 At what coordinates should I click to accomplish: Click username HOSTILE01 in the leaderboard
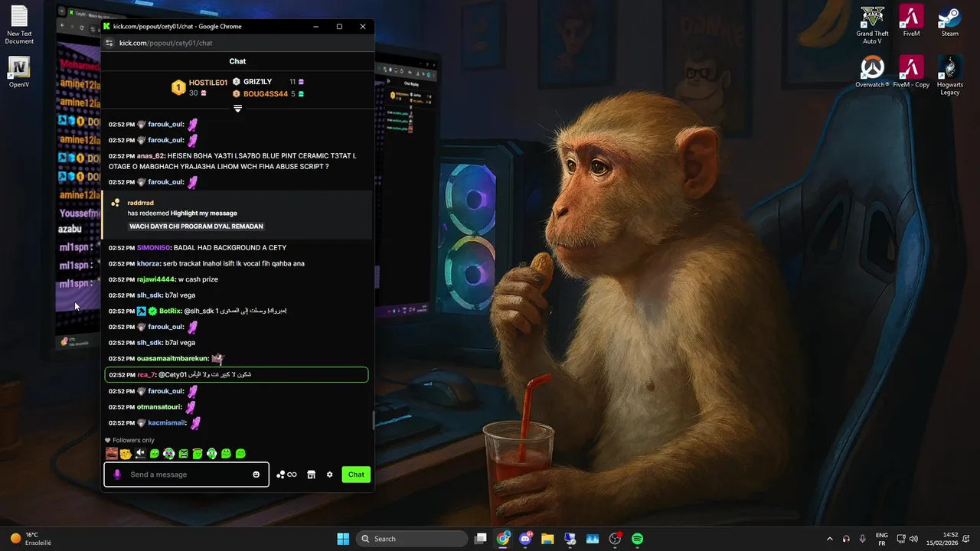click(x=208, y=83)
